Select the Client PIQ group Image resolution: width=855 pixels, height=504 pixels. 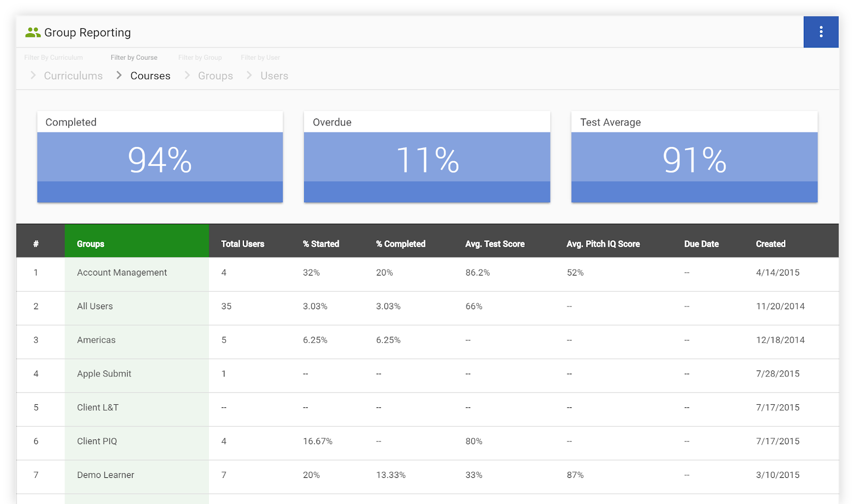pos(97,441)
